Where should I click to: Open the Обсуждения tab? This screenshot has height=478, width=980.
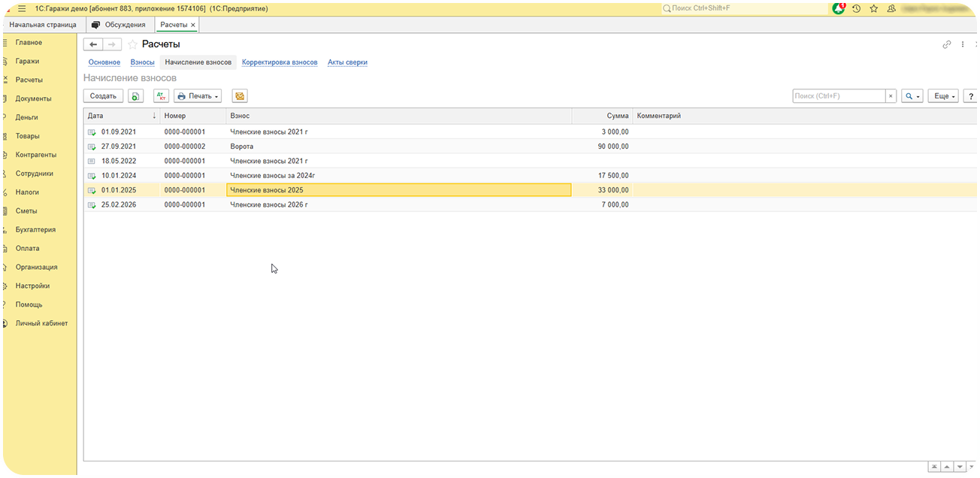click(119, 25)
